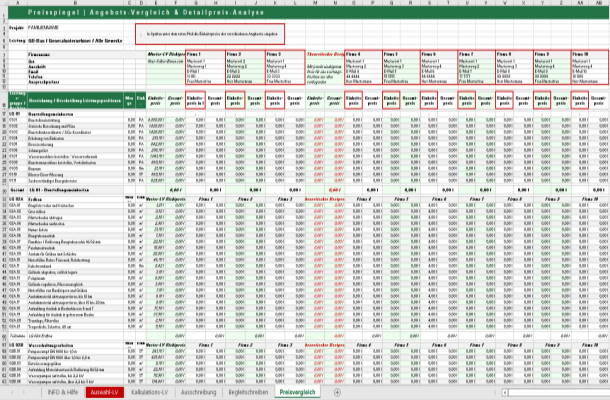Click the Firma 1 name cell above contact details
This screenshot has height=400, width=610.
pyautogui.click(x=205, y=54)
